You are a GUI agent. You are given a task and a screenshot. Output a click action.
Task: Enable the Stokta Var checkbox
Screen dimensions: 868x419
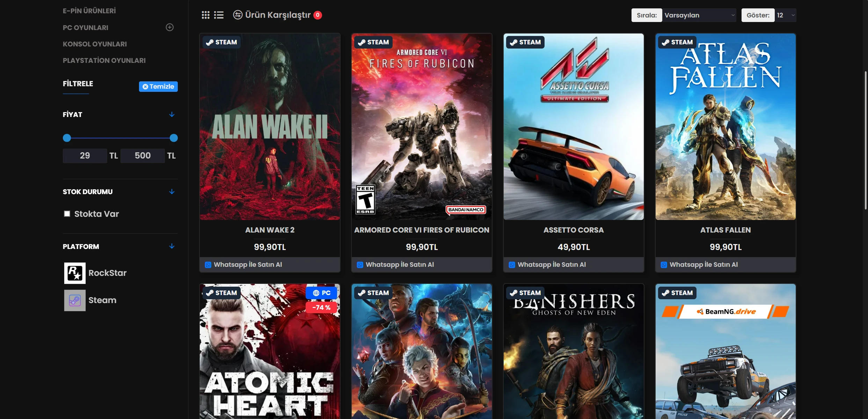pyautogui.click(x=67, y=214)
